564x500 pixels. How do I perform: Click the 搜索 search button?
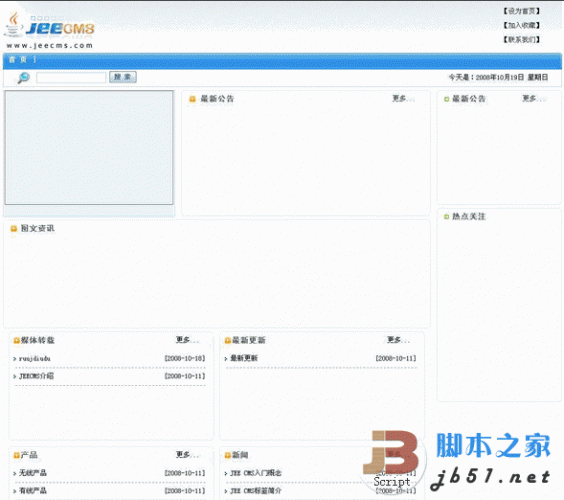pyautogui.click(x=123, y=77)
